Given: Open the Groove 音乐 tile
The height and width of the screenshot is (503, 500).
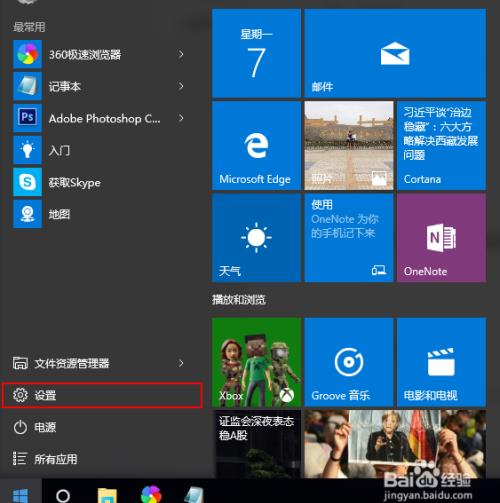Looking at the screenshot, I should [349, 362].
